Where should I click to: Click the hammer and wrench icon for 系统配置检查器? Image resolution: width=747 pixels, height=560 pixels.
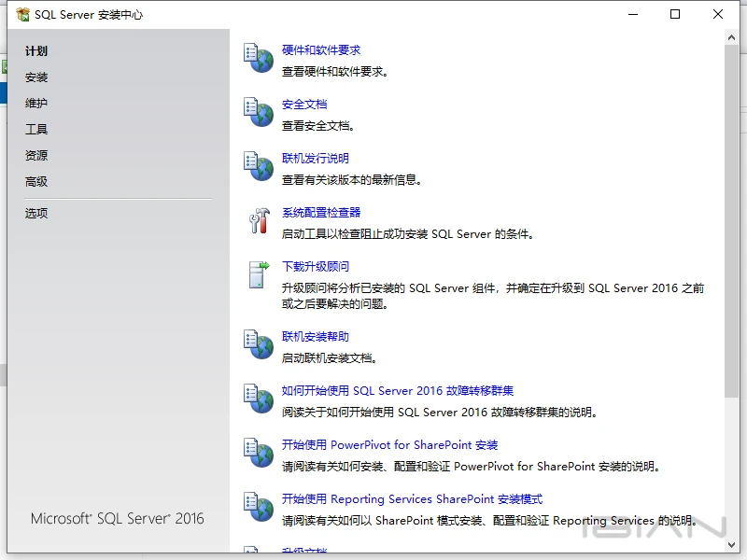(x=260, y=220)
